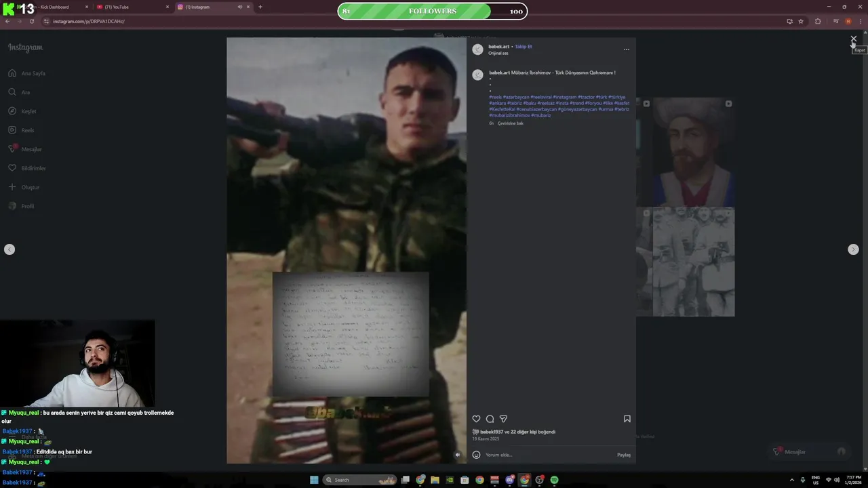Open the emoji picker in comment box
Screen dimensions: 868x488
(x=476, y=455)
